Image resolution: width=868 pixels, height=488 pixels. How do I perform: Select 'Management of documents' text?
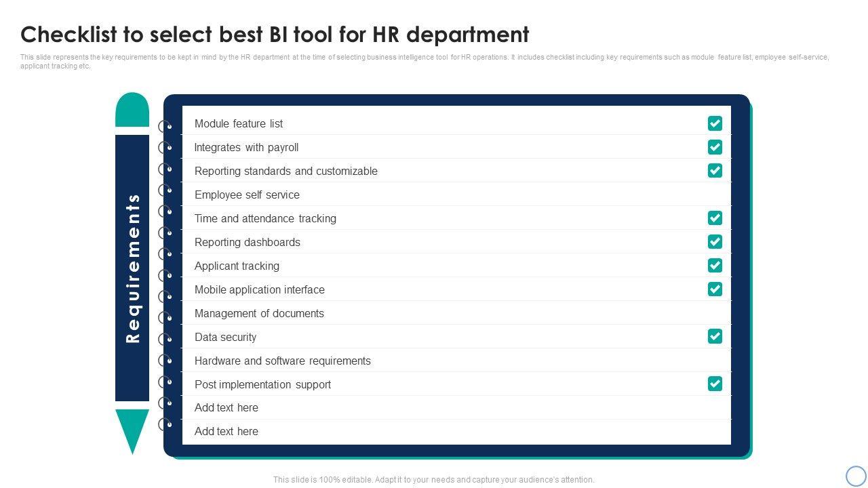(259, 313)
